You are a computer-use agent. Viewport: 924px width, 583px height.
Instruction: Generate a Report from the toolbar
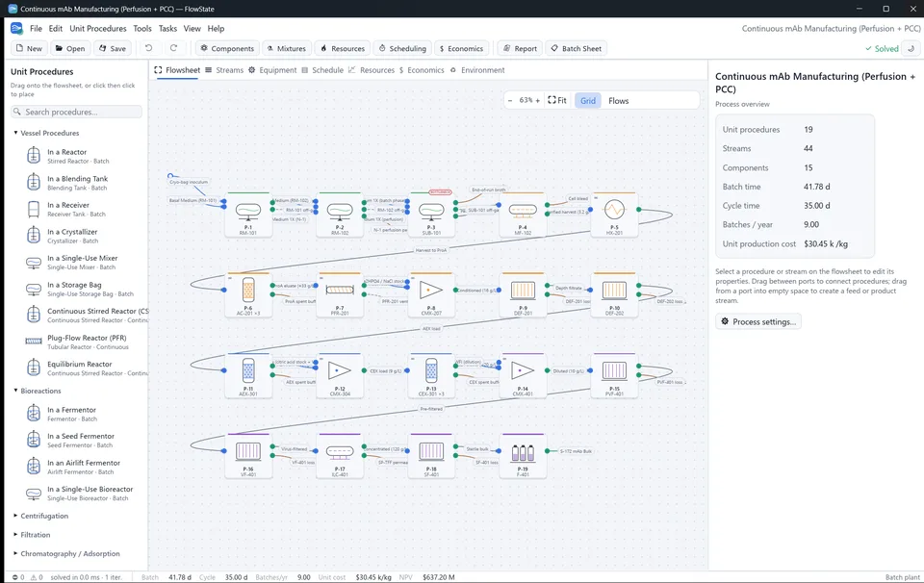tap(520, 48)
